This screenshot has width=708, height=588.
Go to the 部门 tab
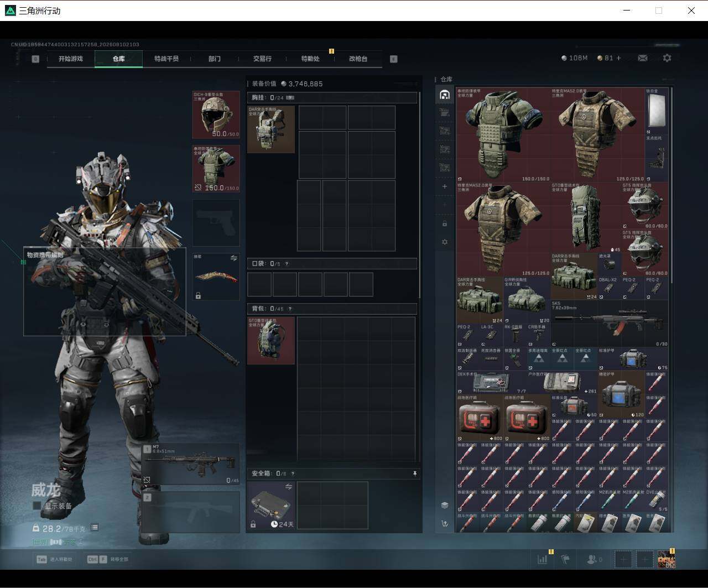(215, 59)
